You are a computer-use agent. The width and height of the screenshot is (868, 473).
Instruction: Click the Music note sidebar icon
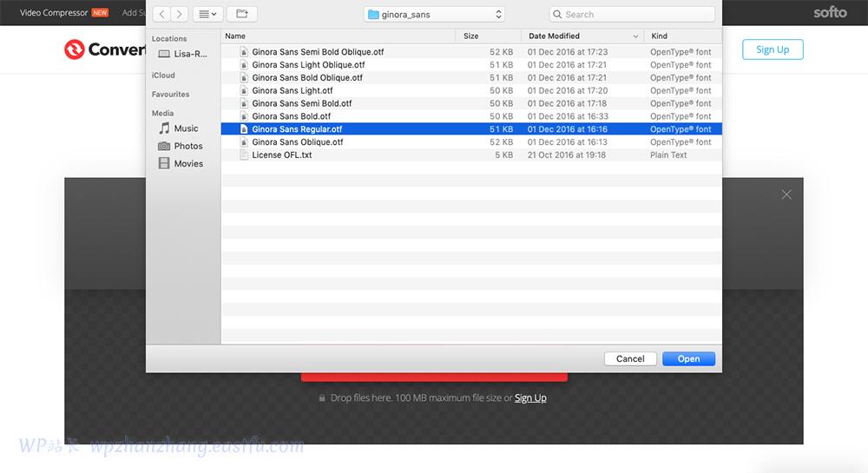164,128
